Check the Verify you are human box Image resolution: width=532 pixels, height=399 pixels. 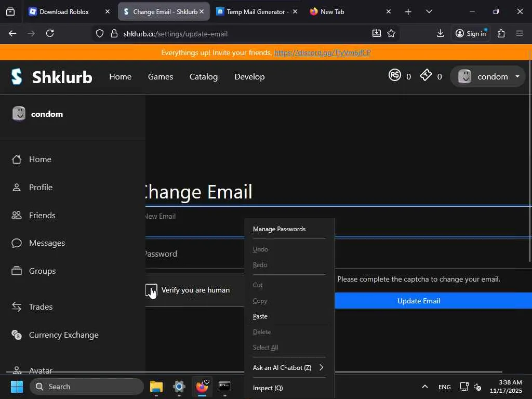151,290
